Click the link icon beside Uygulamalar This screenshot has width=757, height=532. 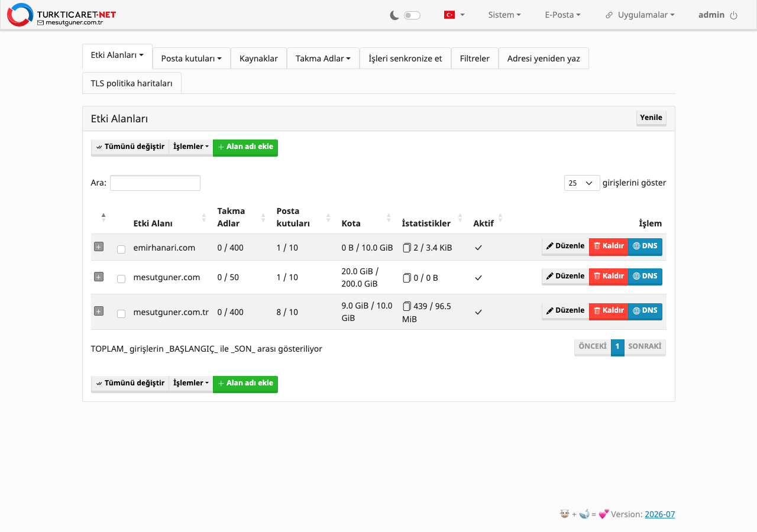(x=609, y=15)
